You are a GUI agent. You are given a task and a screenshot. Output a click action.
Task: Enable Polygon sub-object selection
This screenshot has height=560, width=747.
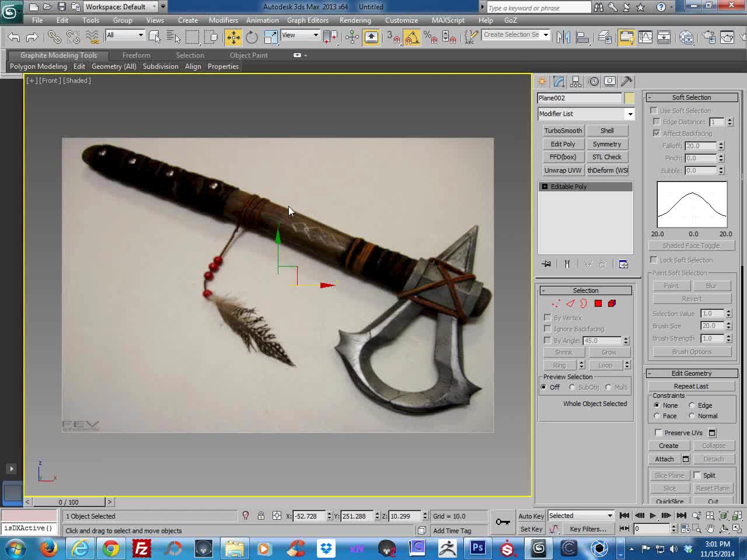pyautogui.click(x=598, y=303)
